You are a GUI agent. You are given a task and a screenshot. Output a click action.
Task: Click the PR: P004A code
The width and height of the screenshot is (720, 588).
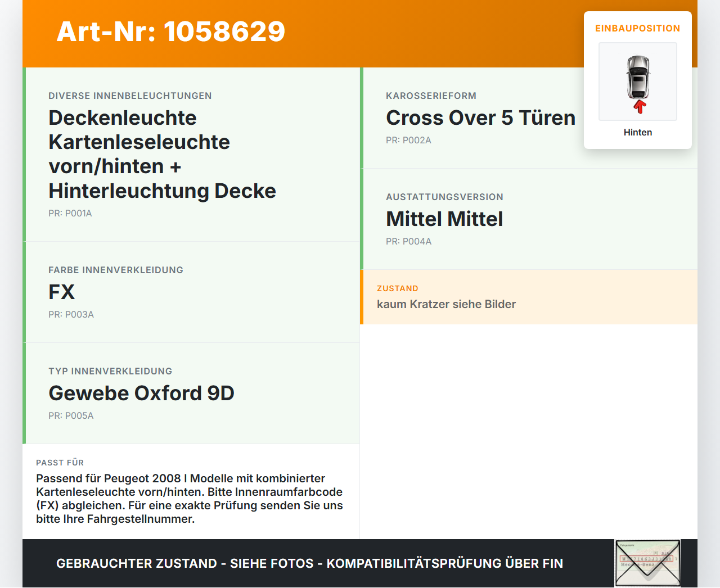409,242
